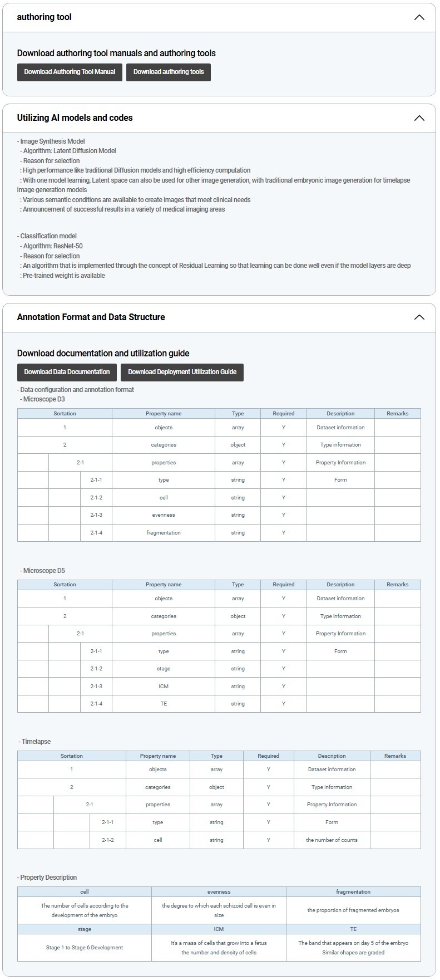Screen dimensions: 440x980
Task: Collapse Annotation Format and Data Structure chevron
Action: (419, 317)
